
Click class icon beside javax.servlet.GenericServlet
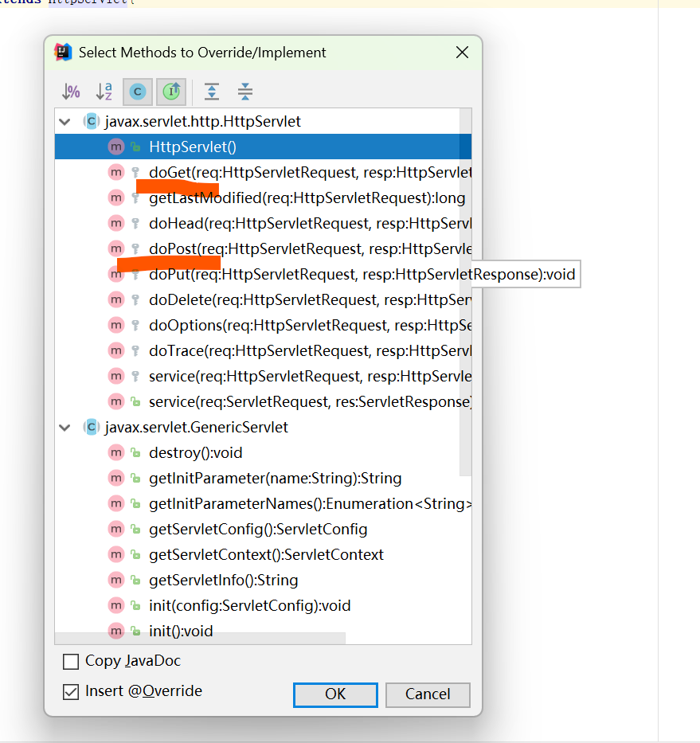point(92,427)
